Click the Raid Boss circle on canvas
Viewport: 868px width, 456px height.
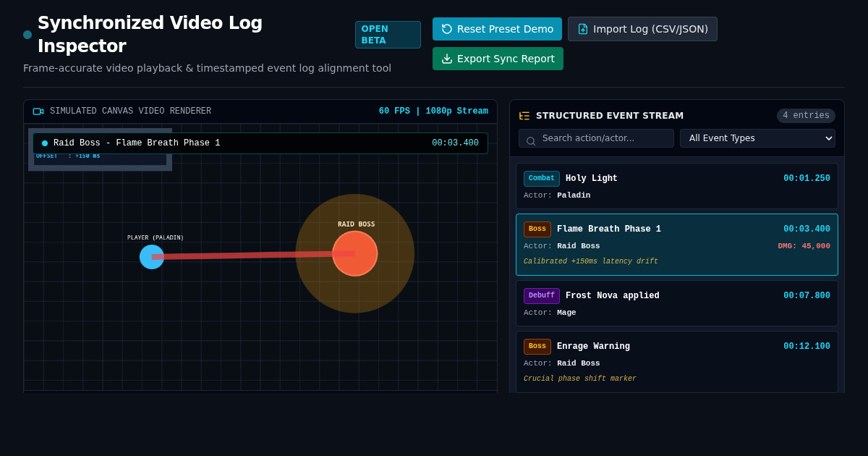(355, 253)
